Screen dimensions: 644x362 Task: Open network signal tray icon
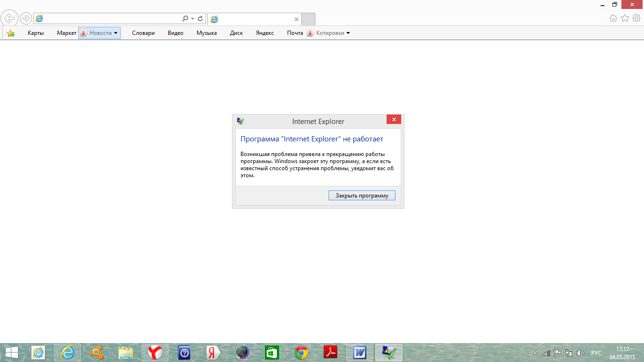point(546,353)
